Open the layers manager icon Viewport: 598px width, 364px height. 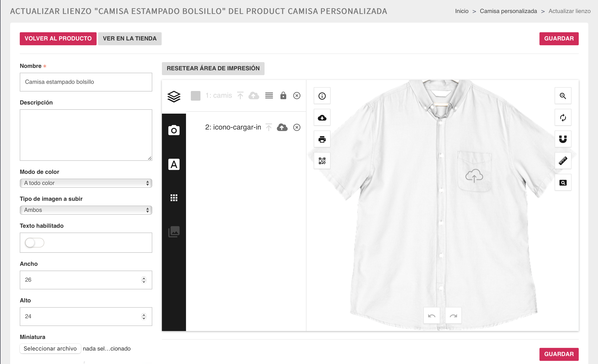(174, 96)
